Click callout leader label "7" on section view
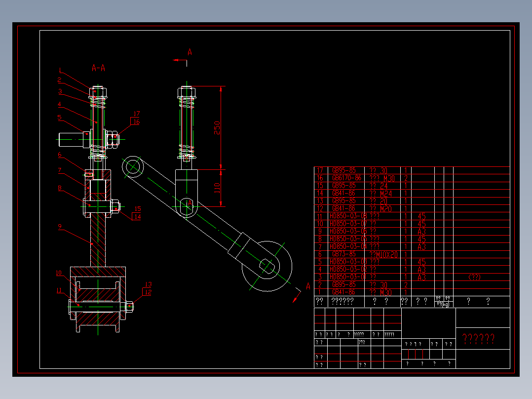Screen dimensions: 532x399 coord(60,170)
